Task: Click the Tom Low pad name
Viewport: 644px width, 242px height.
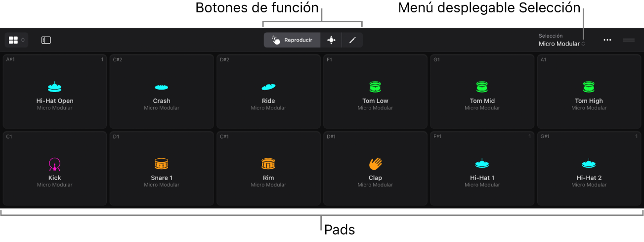Action: [x=375, y=101]
